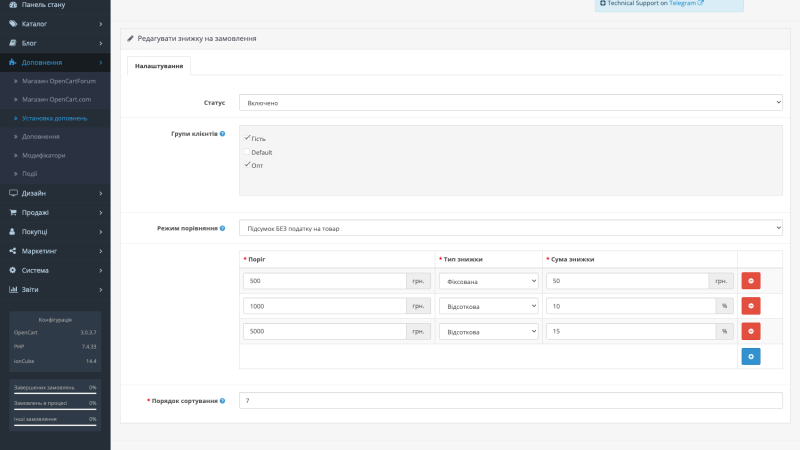Click the Завершених замовлень progress bar
Viewport: 800px width, 450px height.
(55, 393)
